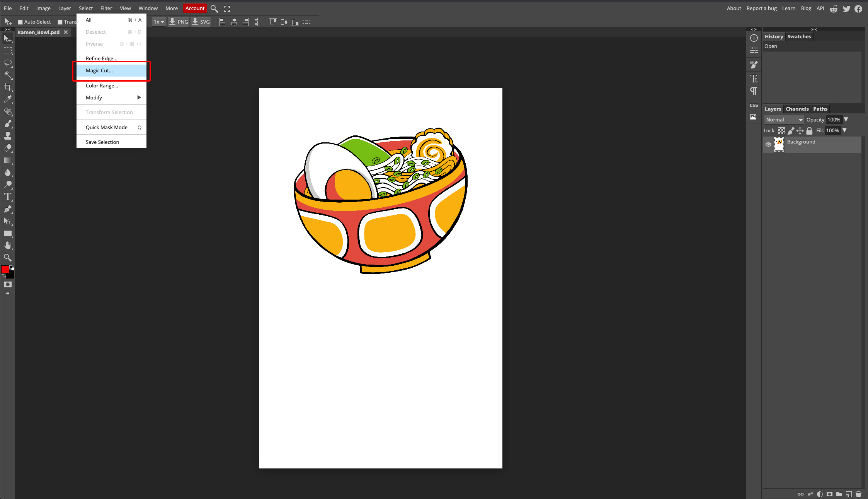Viewport: 868px width, 499px height.
Task: Click the new layer icon at panel bottom
Action: point(849,494)
